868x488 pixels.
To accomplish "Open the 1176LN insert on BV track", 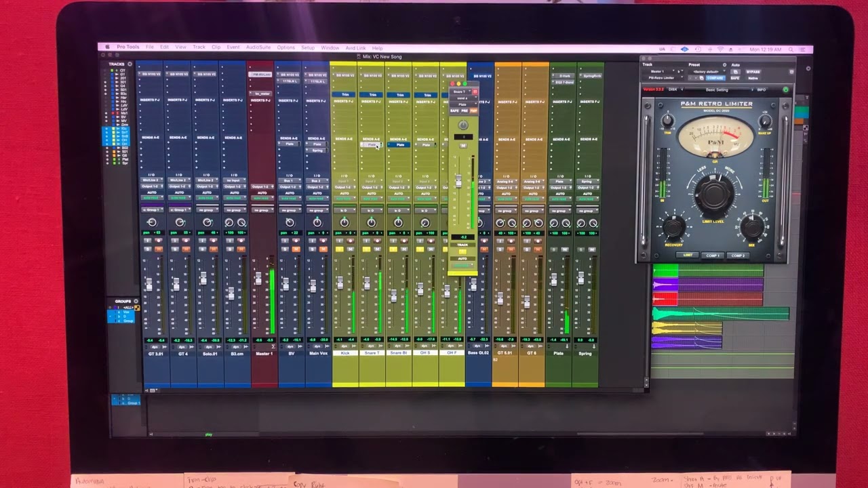I will (x=290, y=81).
